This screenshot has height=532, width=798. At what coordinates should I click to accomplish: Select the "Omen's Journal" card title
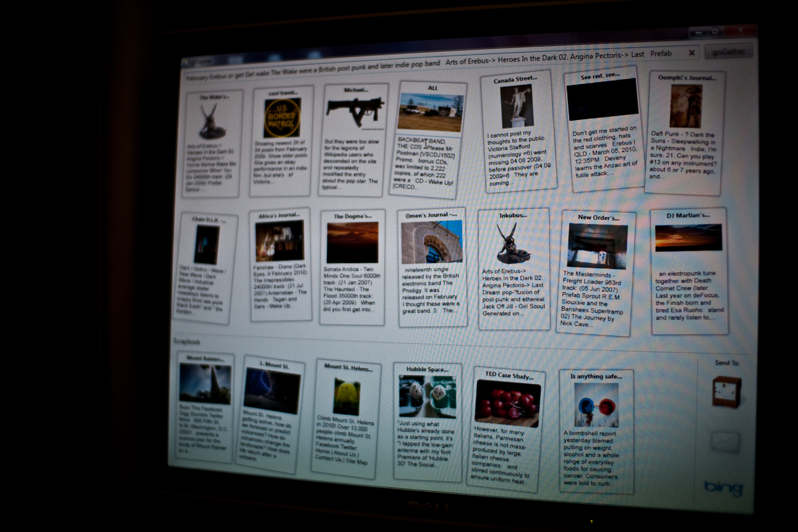[x=431, y=215]
